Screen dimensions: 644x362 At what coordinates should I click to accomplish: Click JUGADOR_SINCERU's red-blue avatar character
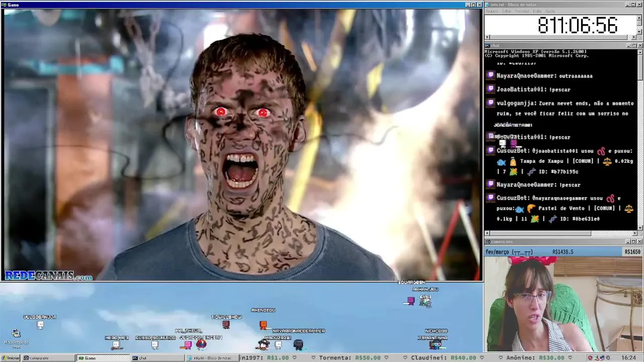pyautogui.click(x=201, y=344)
